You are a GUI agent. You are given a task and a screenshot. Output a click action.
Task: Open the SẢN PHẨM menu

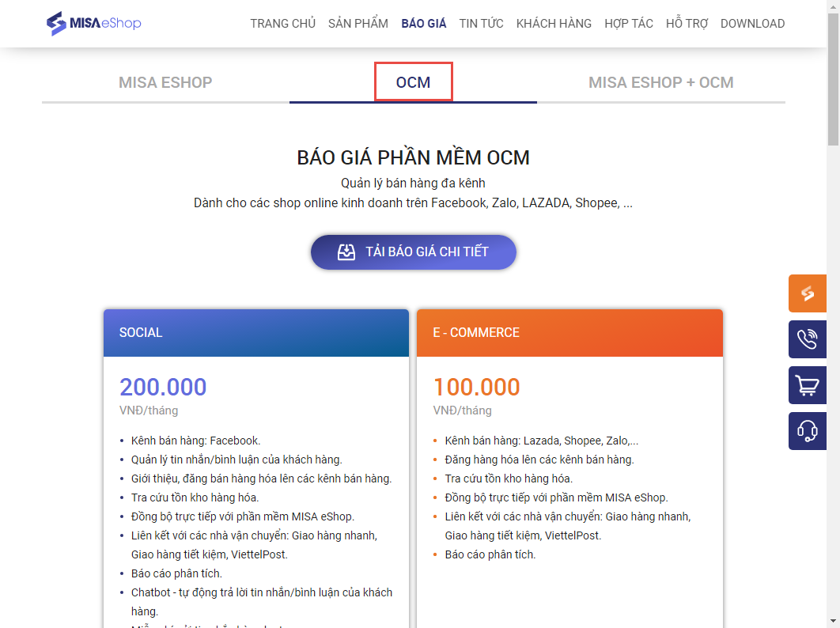[x=358, y=24]
